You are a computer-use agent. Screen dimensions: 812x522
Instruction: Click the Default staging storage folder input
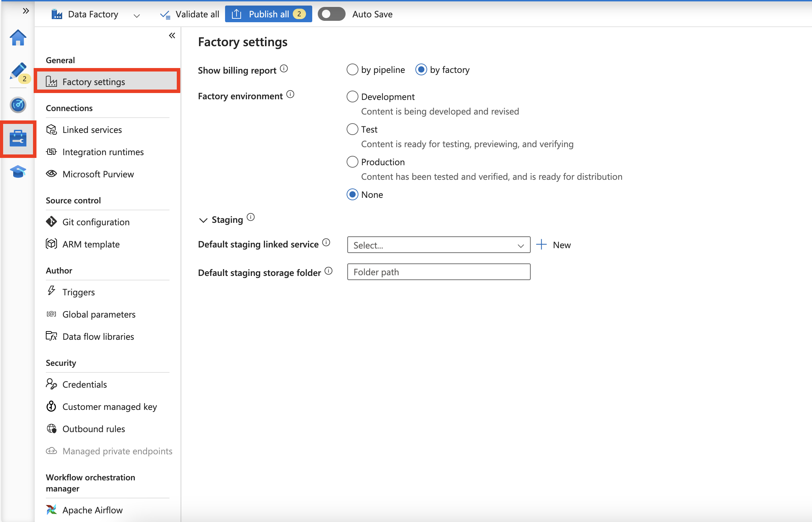click(438, 272)
